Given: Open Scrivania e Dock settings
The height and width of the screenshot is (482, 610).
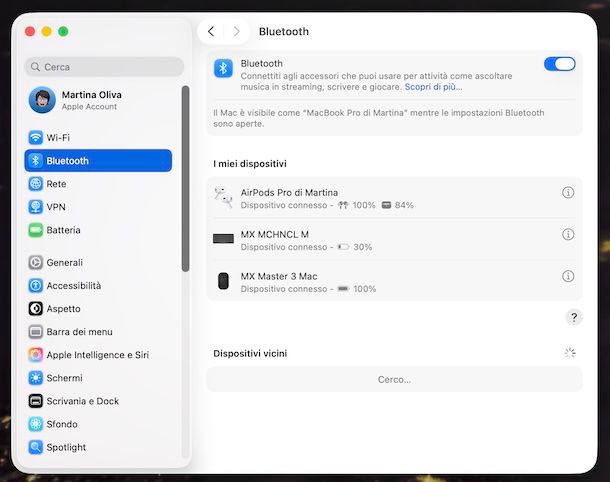Looking at the screenshot, I should click(x=98, y=401).
